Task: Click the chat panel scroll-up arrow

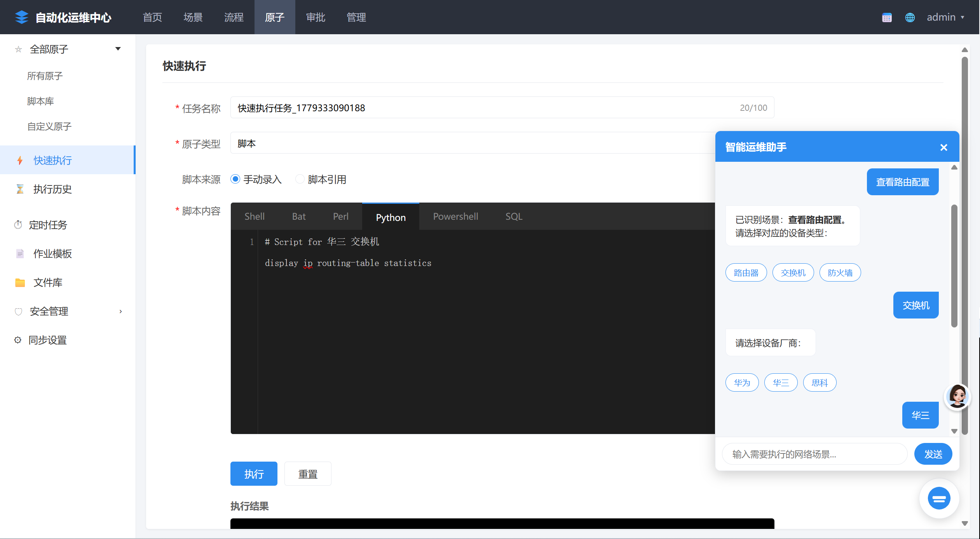Action: (x=954, y=167)
